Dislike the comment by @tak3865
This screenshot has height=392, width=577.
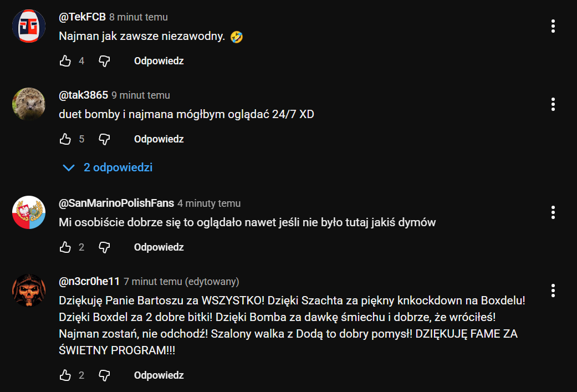point(105,139)
